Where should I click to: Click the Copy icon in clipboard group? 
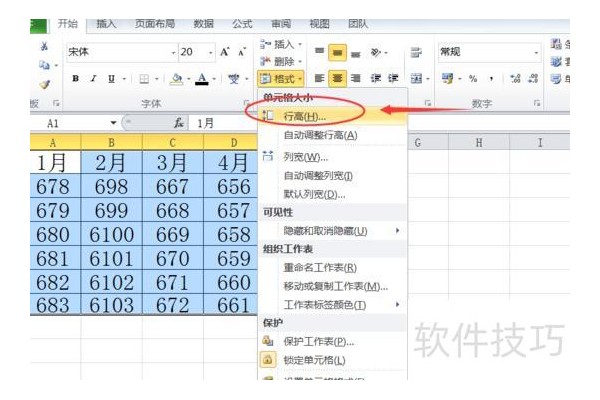click(44, 65)
